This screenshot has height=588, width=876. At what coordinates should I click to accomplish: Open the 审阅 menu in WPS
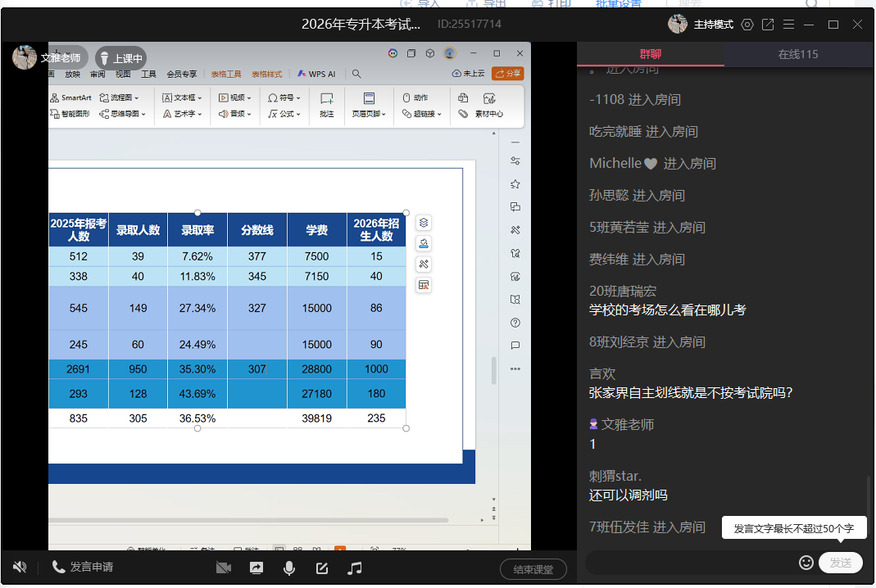[x=96, y=72]
